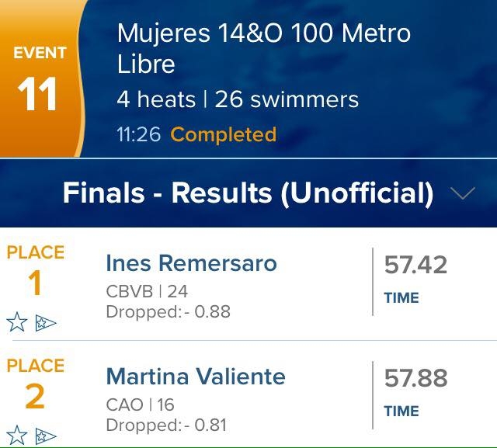This screenshot has width=497, height=448.
Task: Tap the Completed status label
Action: click(224, 134)
